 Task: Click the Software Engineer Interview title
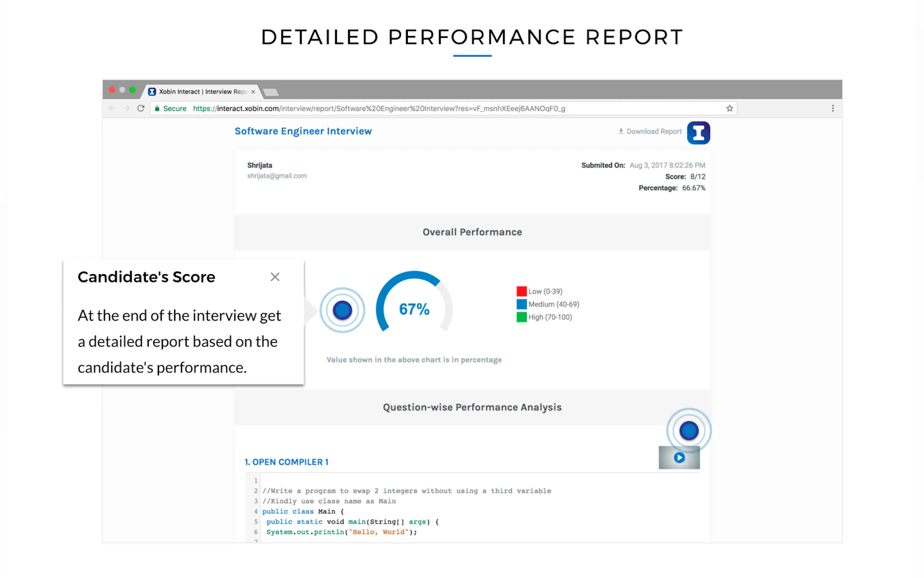click(x=303, y=131)
